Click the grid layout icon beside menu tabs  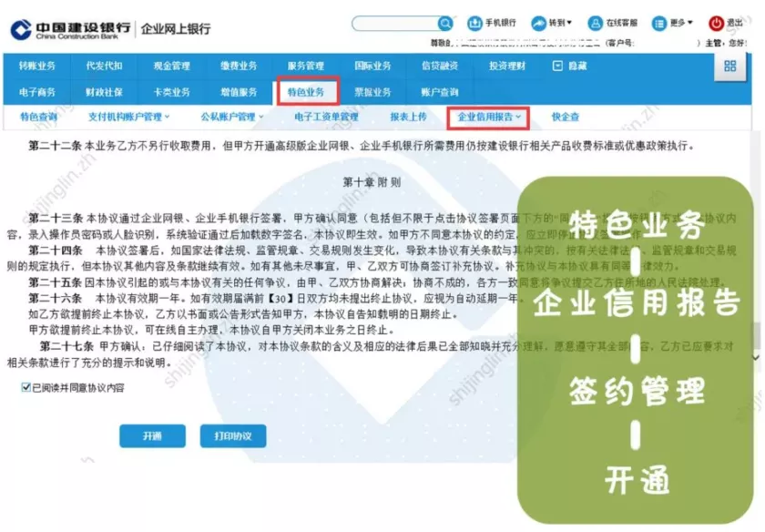tap(729, 66)
